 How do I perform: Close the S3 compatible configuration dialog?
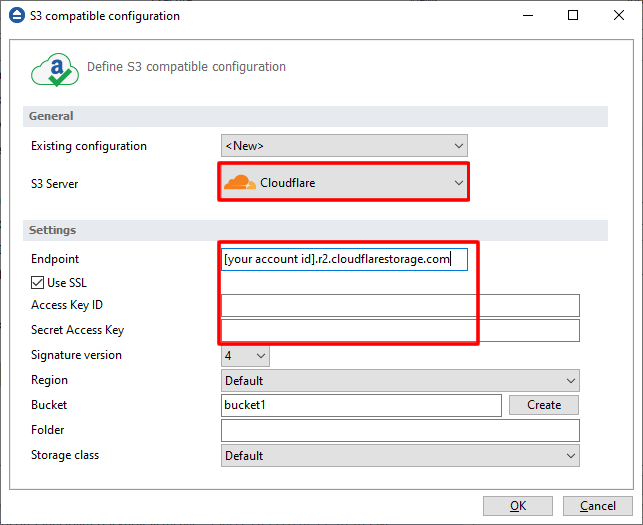pyautogui.click(x=617, y=16)
